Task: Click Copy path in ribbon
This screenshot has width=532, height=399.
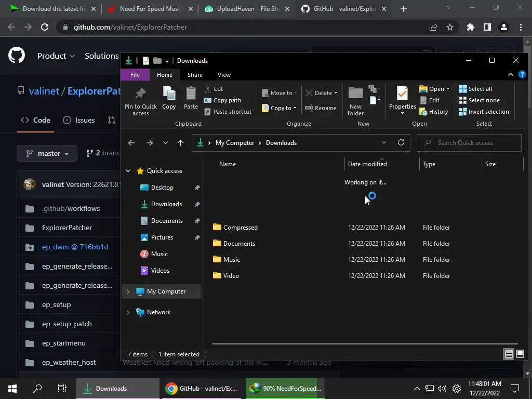Action: pos(222,100)
